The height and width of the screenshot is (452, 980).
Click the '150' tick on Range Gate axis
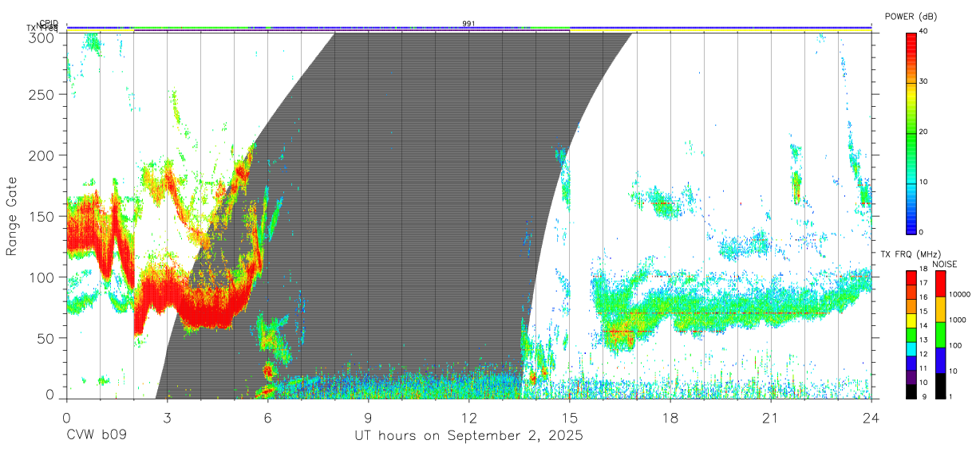pos(41,216)
